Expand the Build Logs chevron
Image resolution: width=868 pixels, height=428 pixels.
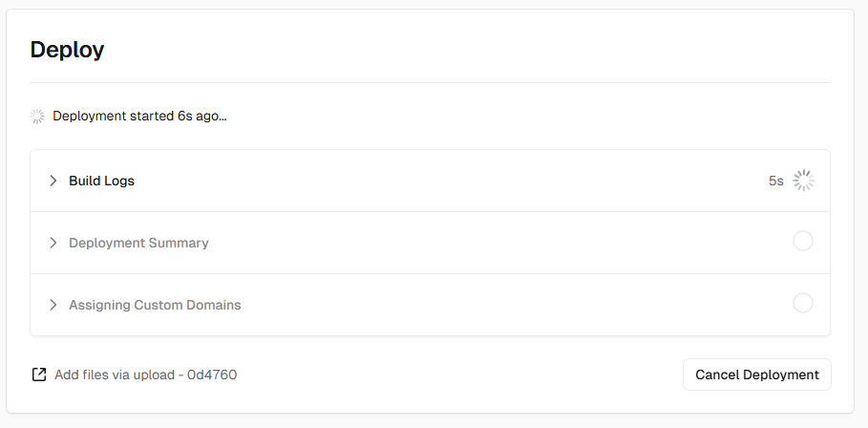(x=53, y=181)
